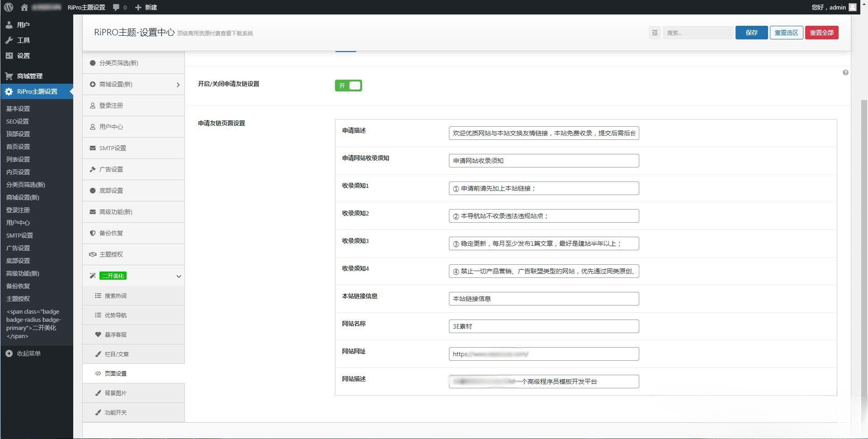Toggle off the 开启/关闭申请友链设置 switch

point(348,86)
